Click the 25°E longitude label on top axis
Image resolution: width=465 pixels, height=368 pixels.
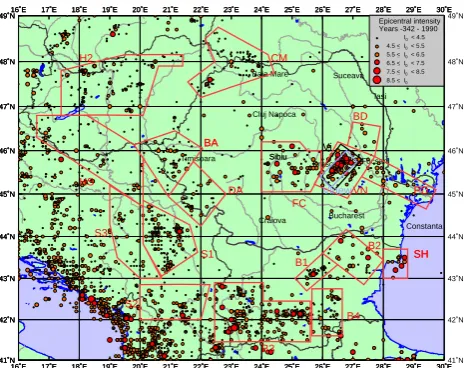point(292,10)
